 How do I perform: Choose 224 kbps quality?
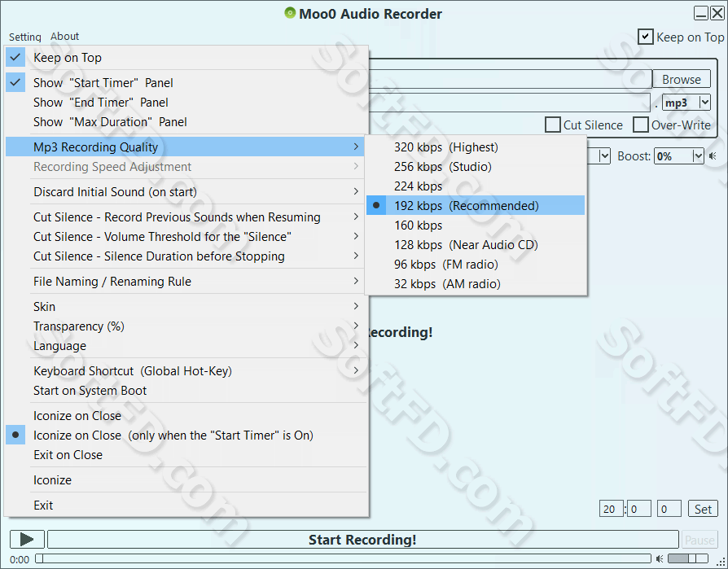[476, 186]
